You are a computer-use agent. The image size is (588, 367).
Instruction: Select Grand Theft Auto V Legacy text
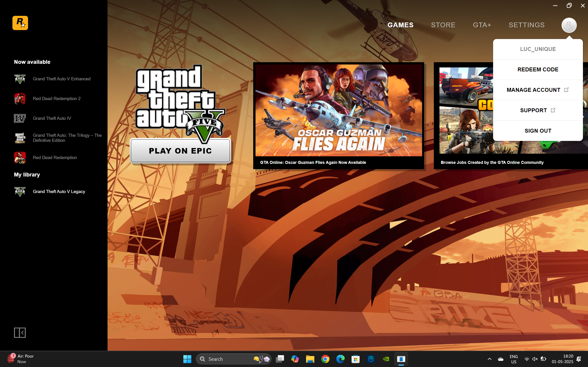(x=59, y=191)
